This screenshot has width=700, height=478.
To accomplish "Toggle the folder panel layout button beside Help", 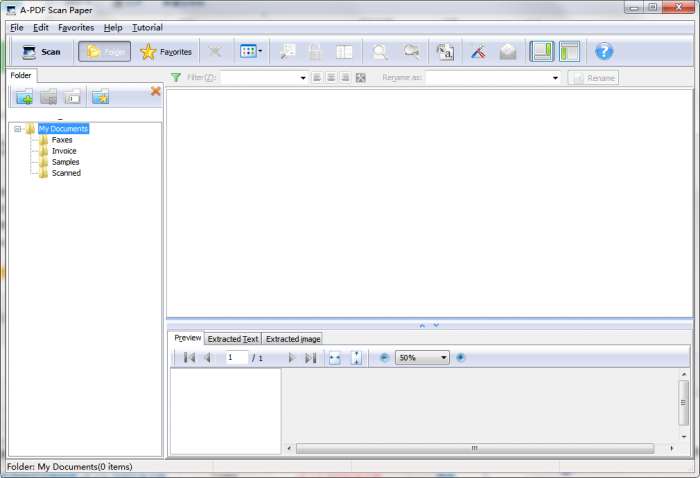I will point(569,52).
